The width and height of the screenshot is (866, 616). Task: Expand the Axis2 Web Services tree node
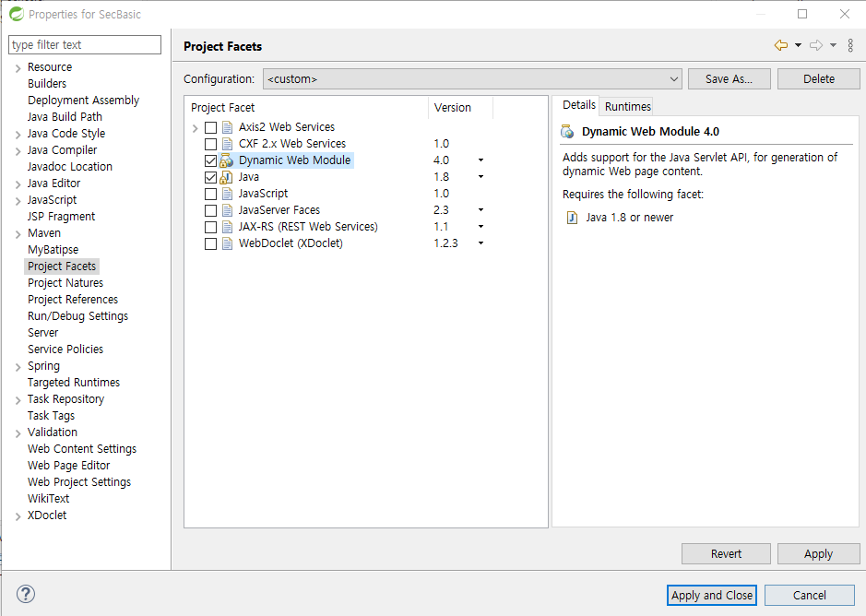point(195,128)
